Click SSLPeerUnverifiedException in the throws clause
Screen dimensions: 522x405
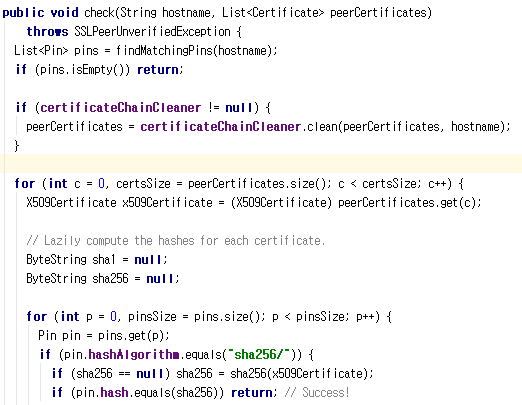(x=152, y=32)
